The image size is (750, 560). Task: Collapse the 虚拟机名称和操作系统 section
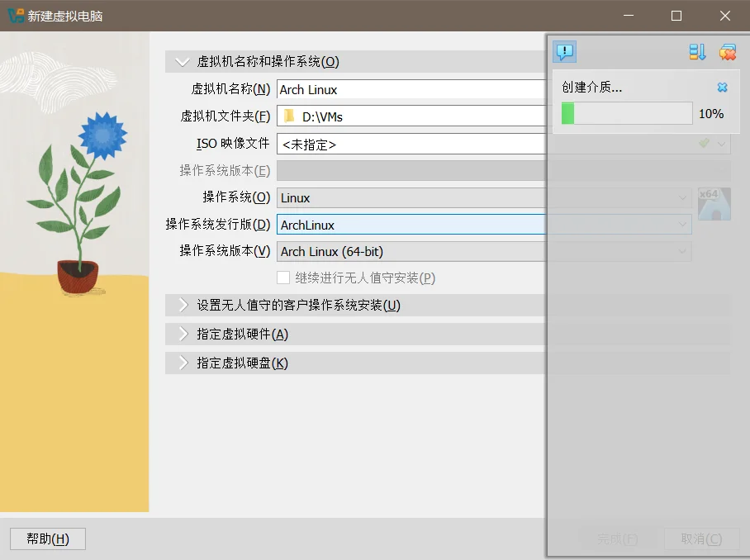point(182,62)
